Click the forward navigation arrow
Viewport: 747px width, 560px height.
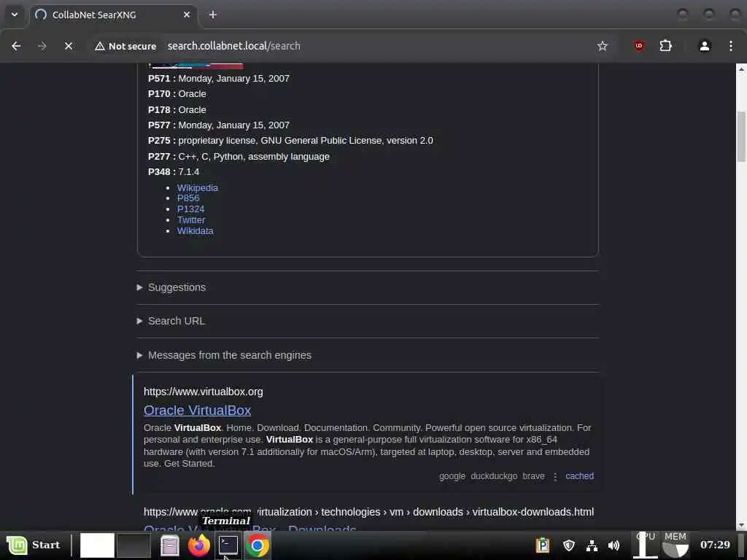[x=42, y=46]
